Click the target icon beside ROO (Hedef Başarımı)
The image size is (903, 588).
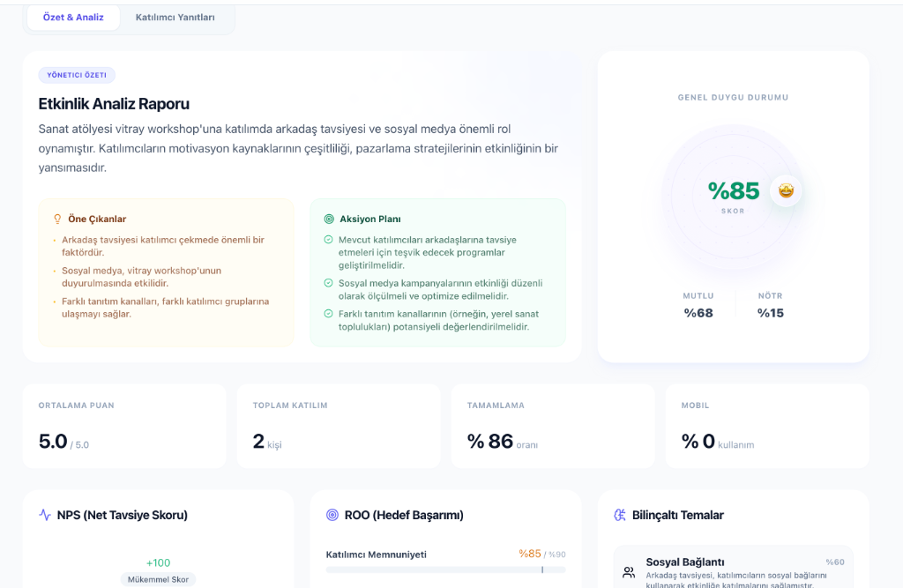click(328, 515)
